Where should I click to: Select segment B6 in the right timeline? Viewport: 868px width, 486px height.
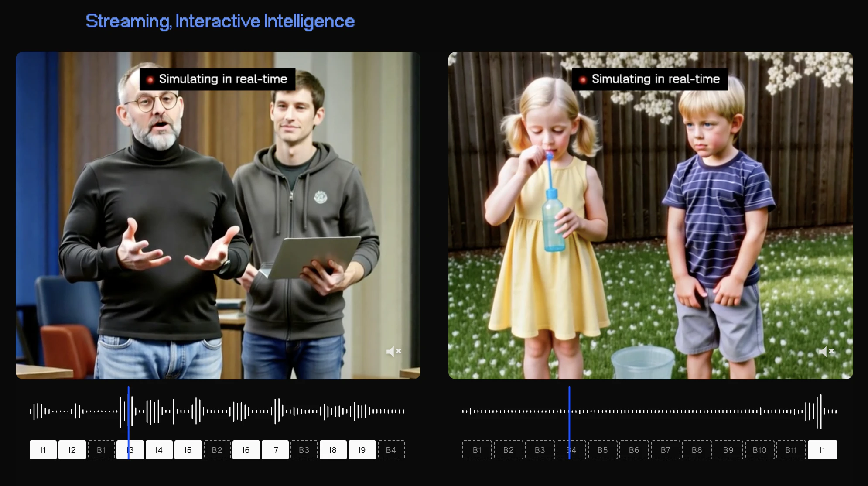tap(634, 450)
